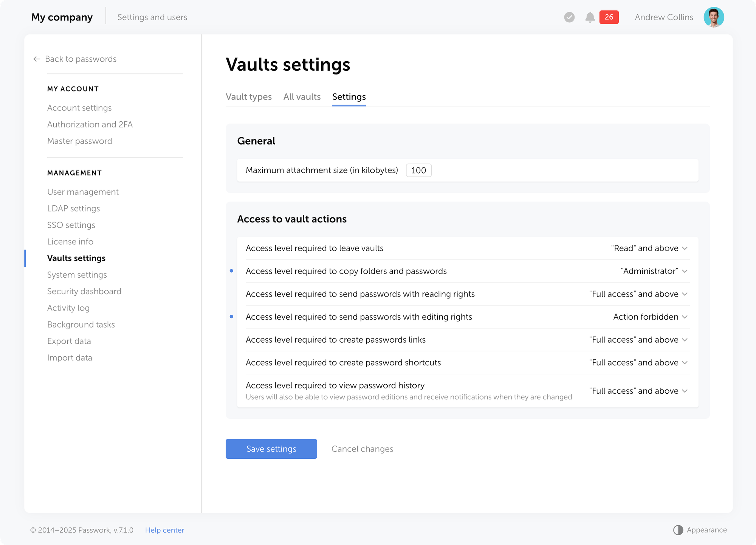756x545 pixels.
Task: Click the checkmark status icon in header
Action: click(x=569, y=17)
